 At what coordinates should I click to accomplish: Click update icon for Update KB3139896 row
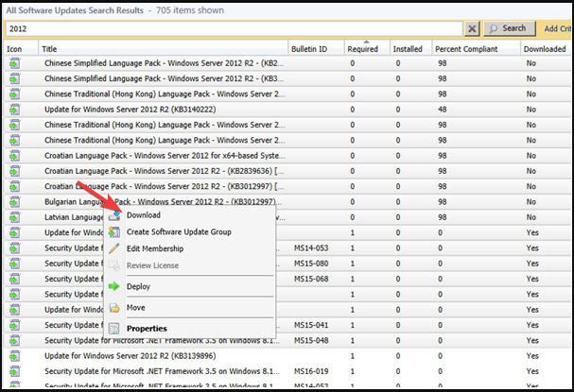pyautogui.click(x=14, y=356)
